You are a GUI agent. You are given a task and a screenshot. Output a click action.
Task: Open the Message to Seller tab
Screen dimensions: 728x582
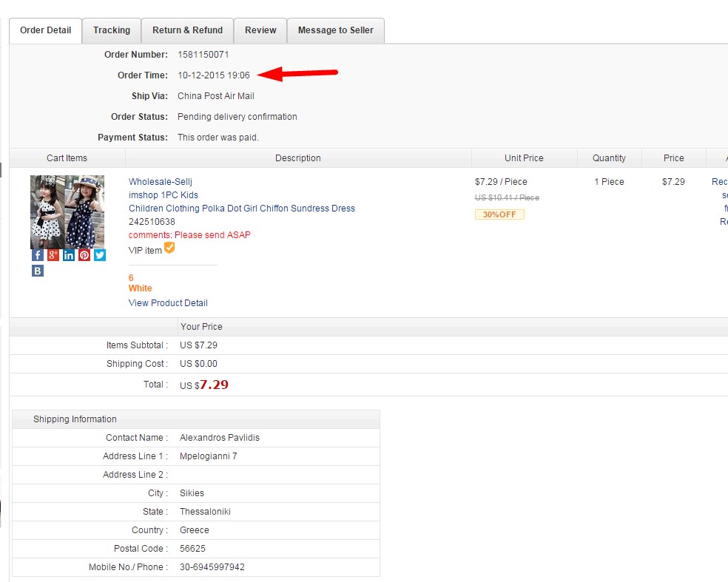(x=336, y=30)
